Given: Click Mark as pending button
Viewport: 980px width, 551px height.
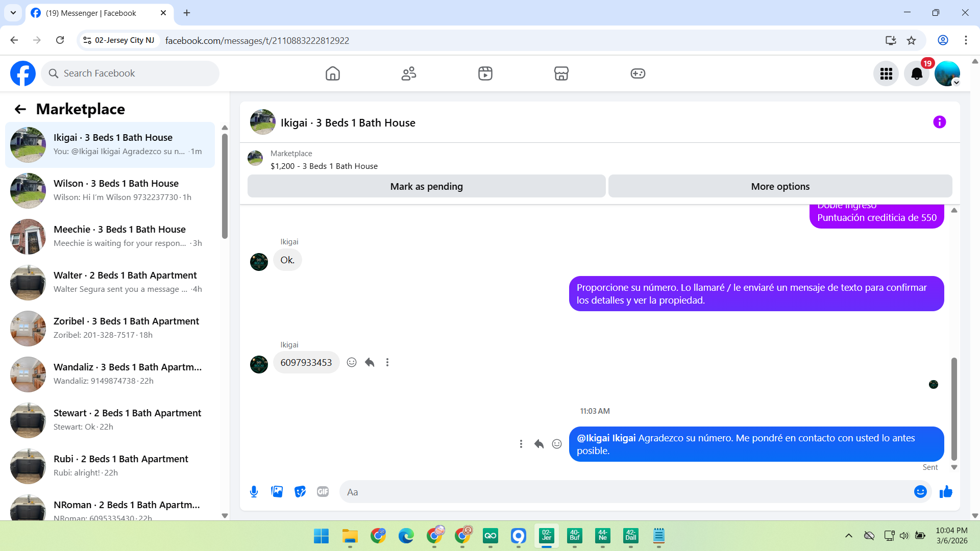Looking at the screenshot, I should tap(426, 187).
